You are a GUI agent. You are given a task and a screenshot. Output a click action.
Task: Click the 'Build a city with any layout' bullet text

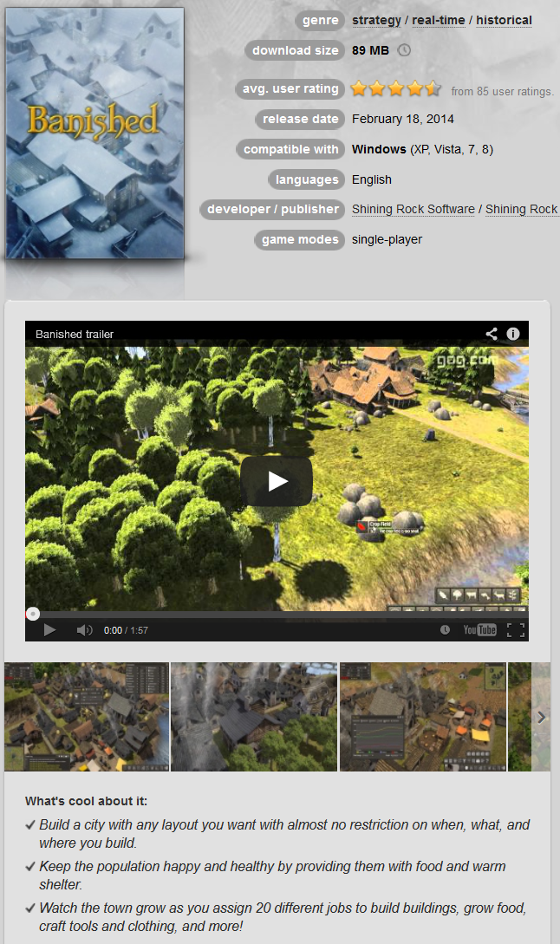click(284, 833)
